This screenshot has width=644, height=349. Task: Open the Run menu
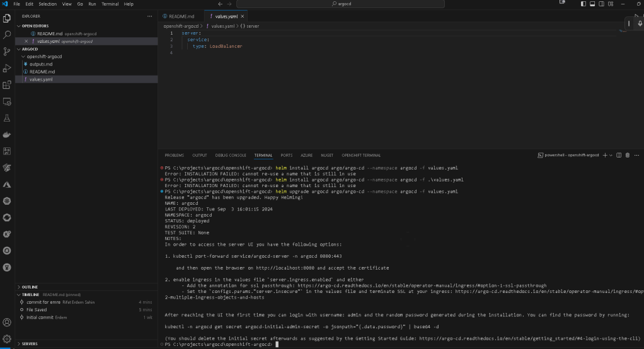(x=92, y=4)
